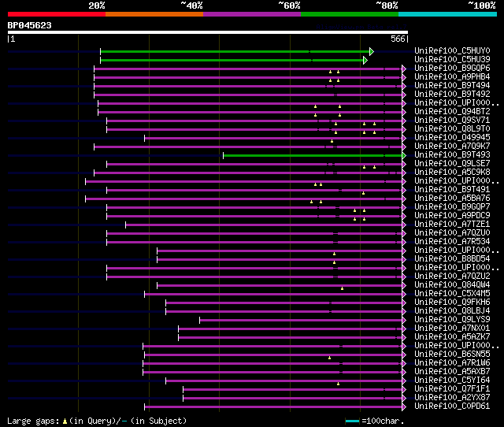The height and width of the screenshot is (427, 504).
Task: Select the UniRef100_A9PDC9 hit
Action: [x=452, y=216]
